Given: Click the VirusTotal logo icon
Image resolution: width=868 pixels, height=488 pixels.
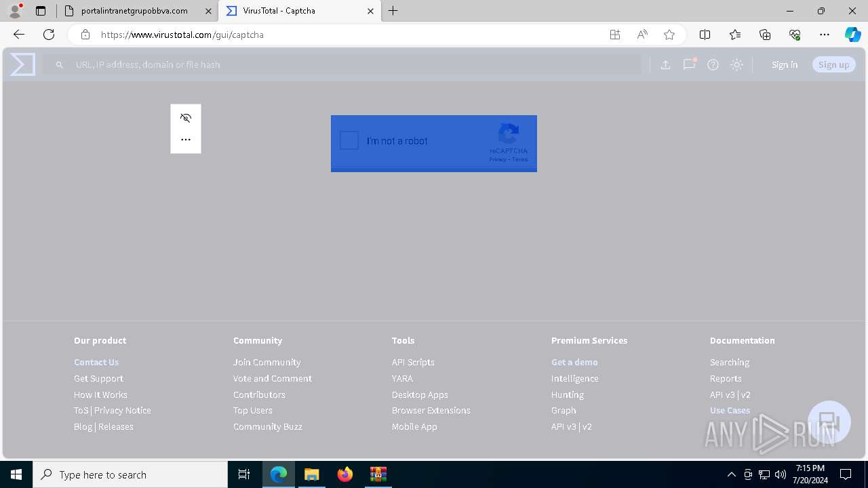Looking at the screenshot, I should click(x=22, y=64).
